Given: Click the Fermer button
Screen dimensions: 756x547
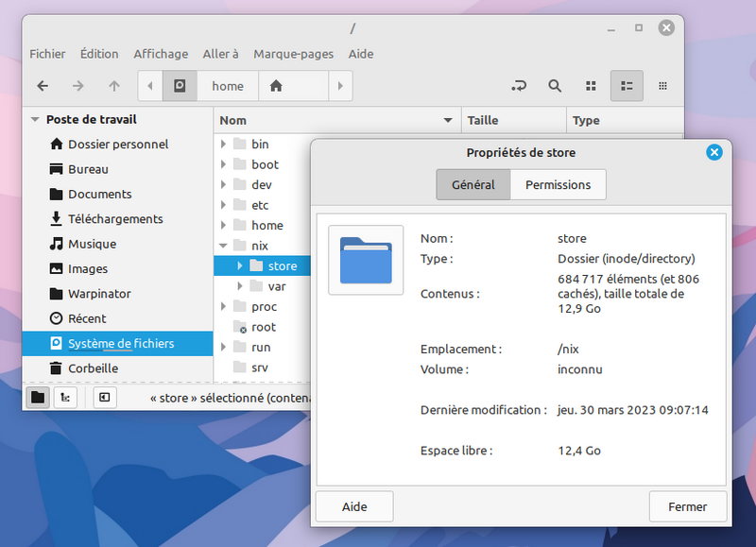Looking at the screenshot, I should click(687, 507).
